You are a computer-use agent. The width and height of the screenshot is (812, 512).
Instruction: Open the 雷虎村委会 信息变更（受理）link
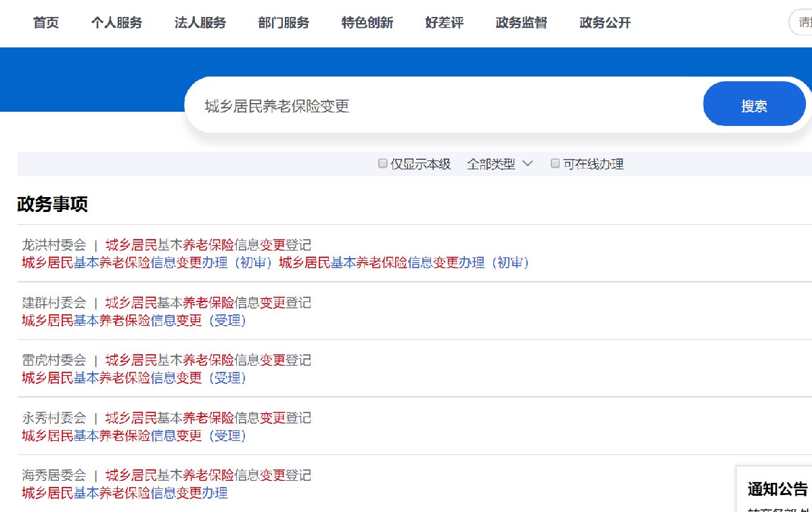point(134,378)
